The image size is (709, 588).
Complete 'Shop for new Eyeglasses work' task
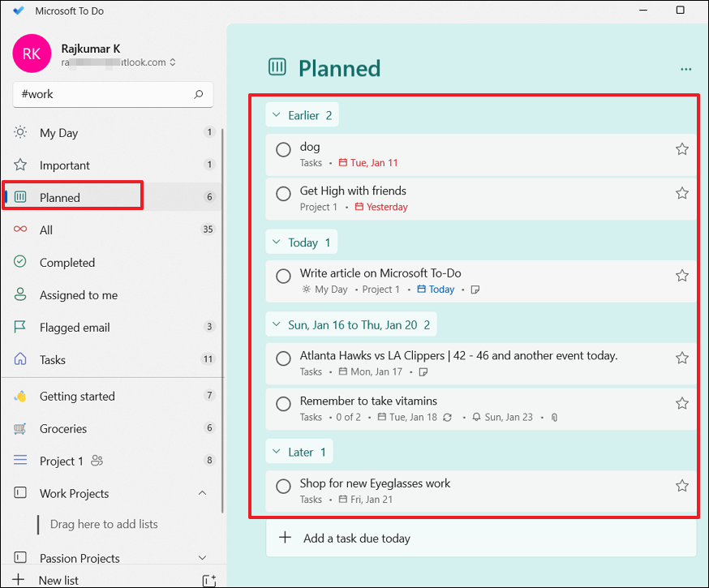coord(283,486)
